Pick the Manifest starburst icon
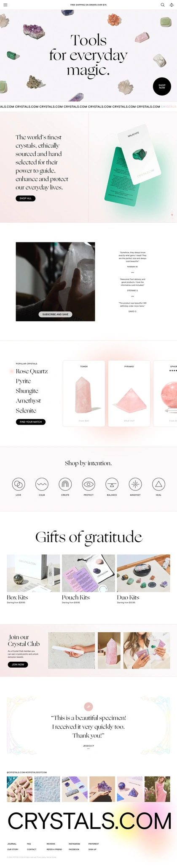 pos(135,484)
